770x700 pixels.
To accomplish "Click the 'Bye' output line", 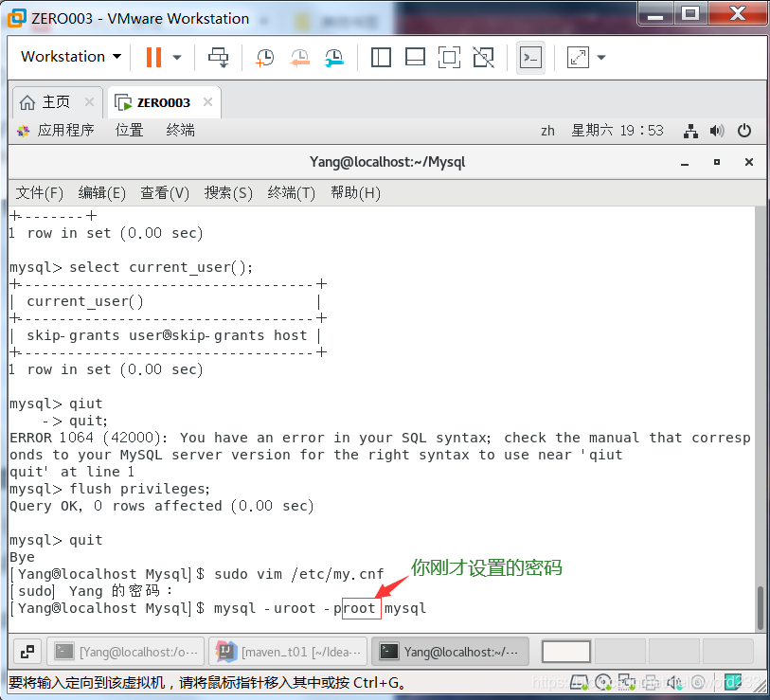I will point(22,558).
